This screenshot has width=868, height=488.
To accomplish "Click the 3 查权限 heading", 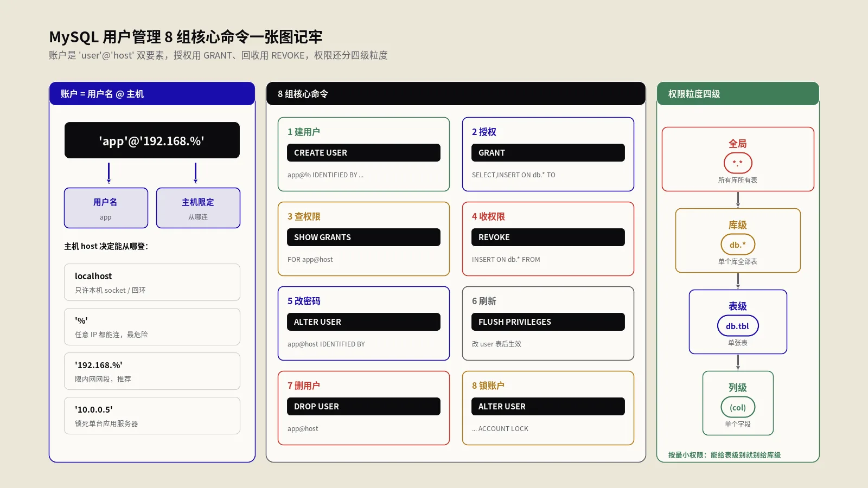I will (304, 216).
